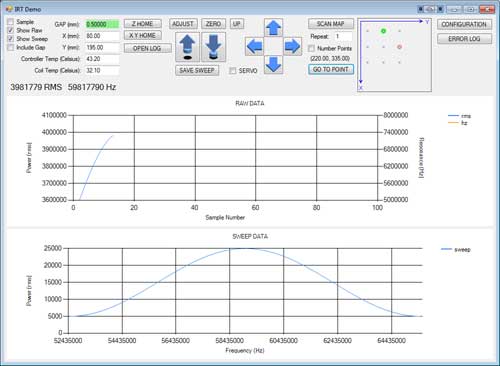
Task: Select the green point on the scan map
Action: coord(383,31)
